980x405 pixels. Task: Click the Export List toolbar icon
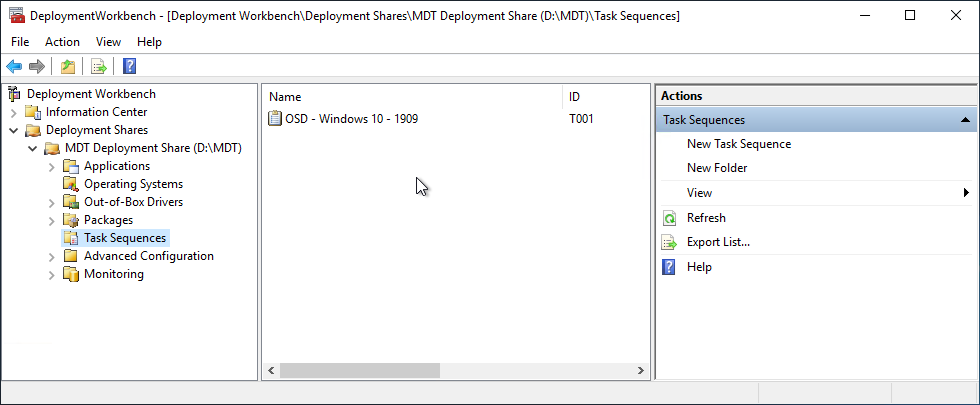pyautogui.click(x=99, y=66)
